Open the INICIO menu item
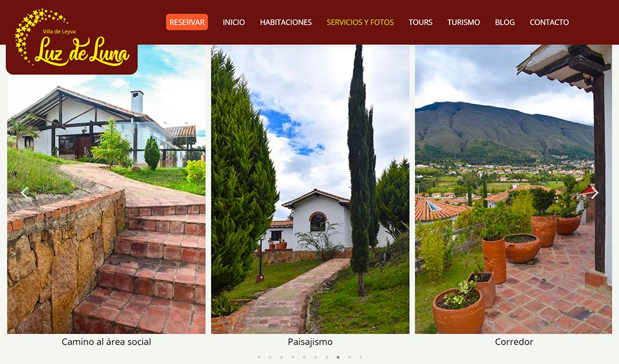Viewport: 619px width, 364px height. pos(234,23)
